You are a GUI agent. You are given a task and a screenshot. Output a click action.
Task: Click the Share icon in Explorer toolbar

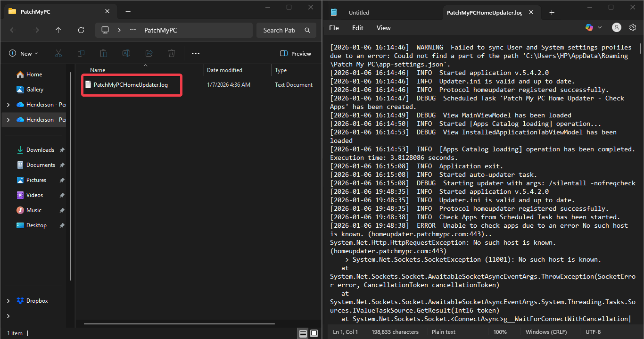click(149, 53)
